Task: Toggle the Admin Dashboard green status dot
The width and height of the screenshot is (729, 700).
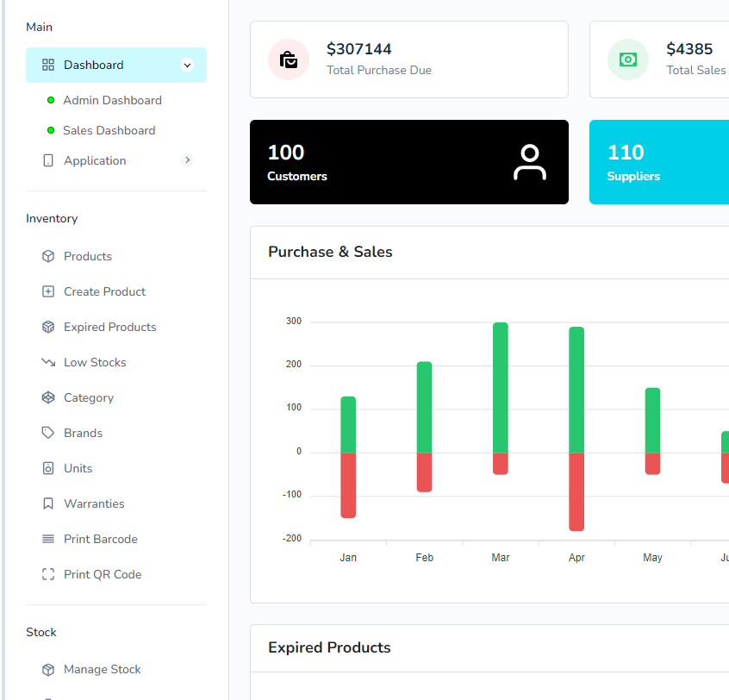Action: [x=52, y=100]
